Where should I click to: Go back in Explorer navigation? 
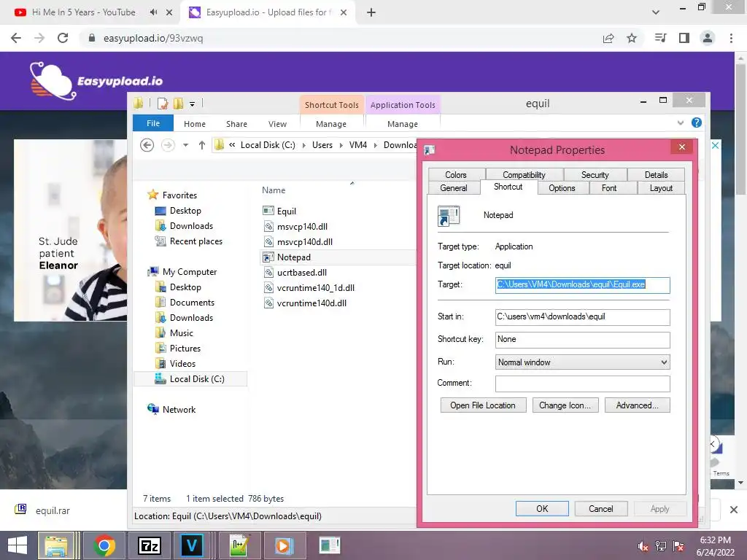click(147, 145)
